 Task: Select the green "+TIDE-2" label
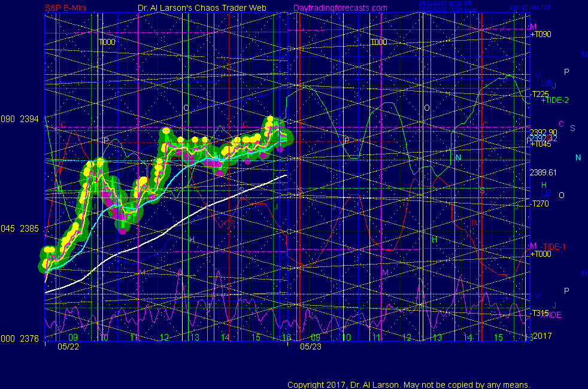[x=554, y=100]
